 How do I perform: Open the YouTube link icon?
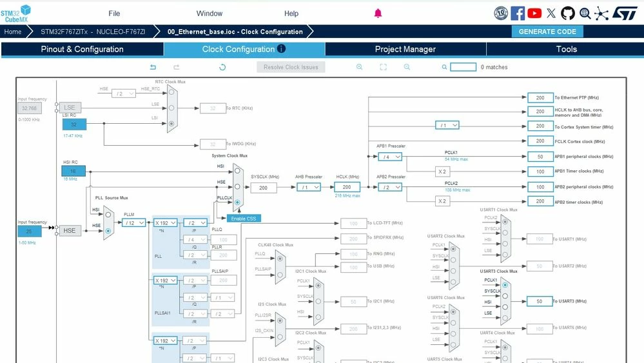[x=534, y=14]
